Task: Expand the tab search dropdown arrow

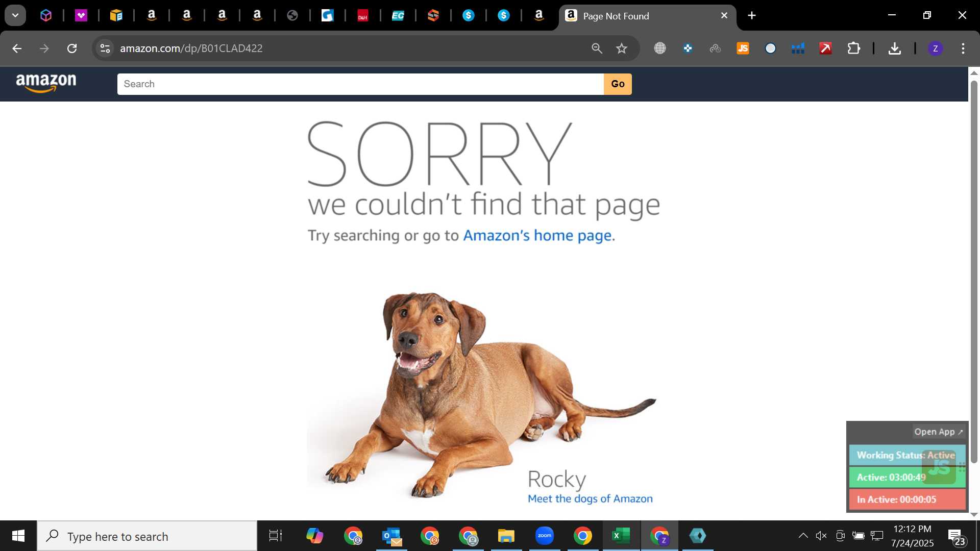Action: tap(15, 16)
